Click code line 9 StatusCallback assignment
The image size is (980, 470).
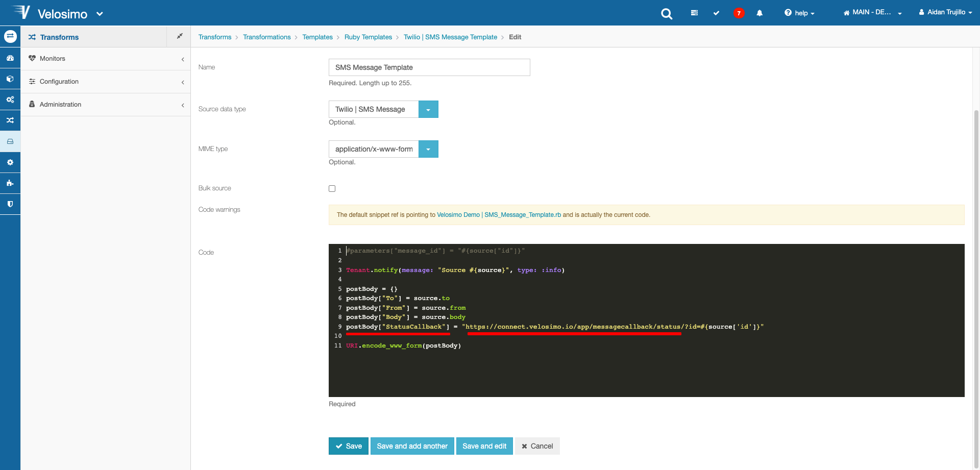pyautogui.click(x=555, y=327)
